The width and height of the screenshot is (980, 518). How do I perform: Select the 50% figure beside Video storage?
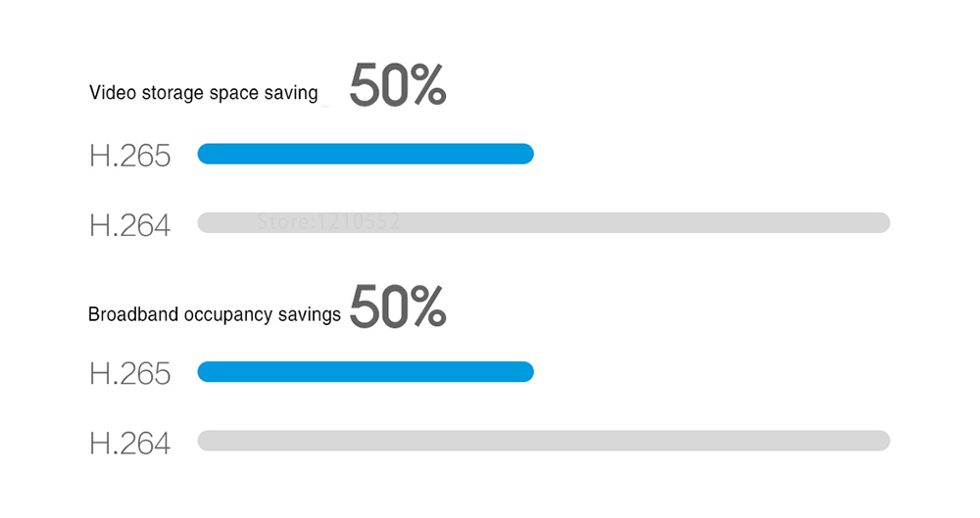(398, 84)
